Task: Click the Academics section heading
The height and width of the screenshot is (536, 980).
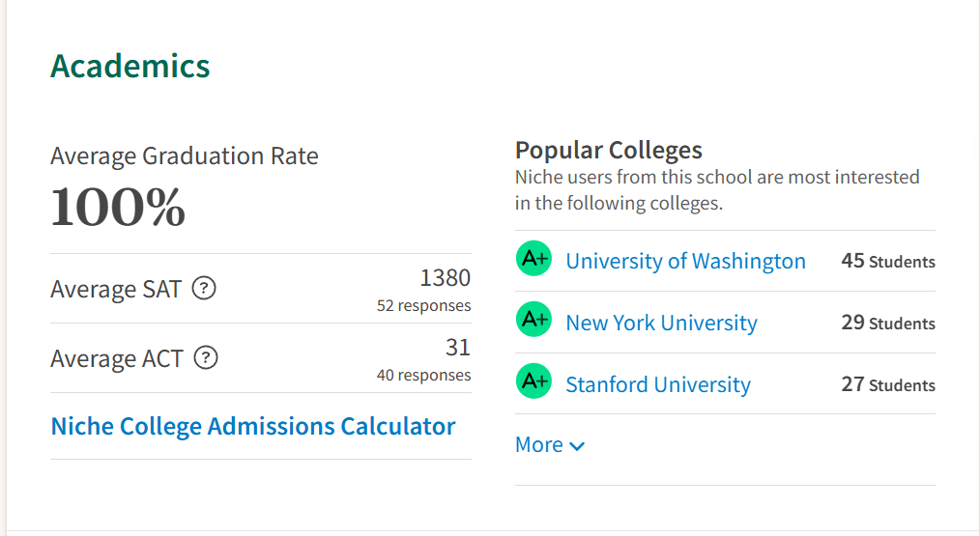Action: tap(130, 67)
